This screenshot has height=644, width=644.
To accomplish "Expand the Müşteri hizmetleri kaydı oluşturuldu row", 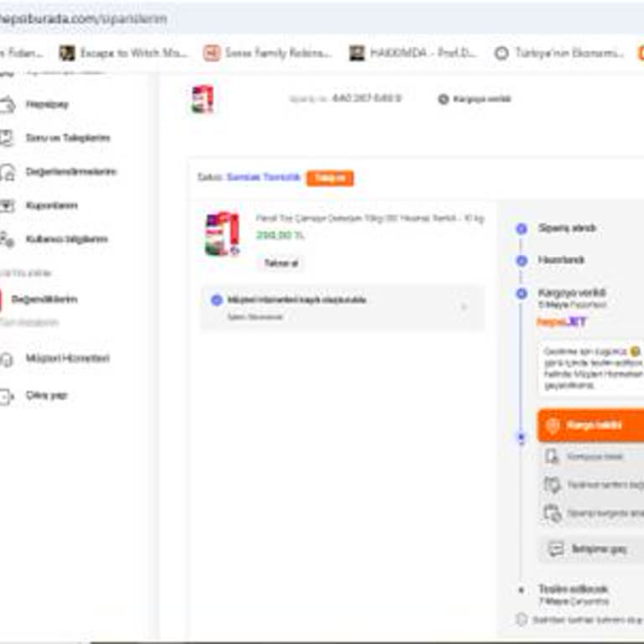I will point(342,308).
